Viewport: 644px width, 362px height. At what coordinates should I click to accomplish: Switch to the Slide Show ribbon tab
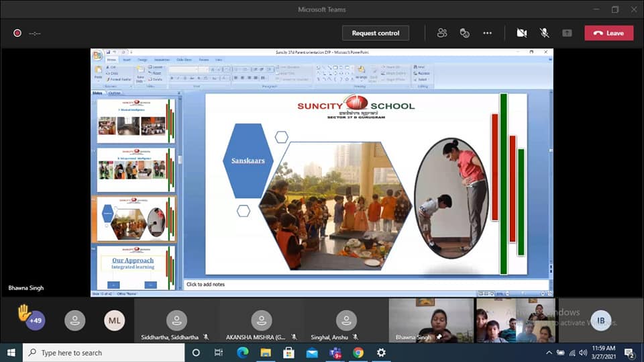click(184, 60)
